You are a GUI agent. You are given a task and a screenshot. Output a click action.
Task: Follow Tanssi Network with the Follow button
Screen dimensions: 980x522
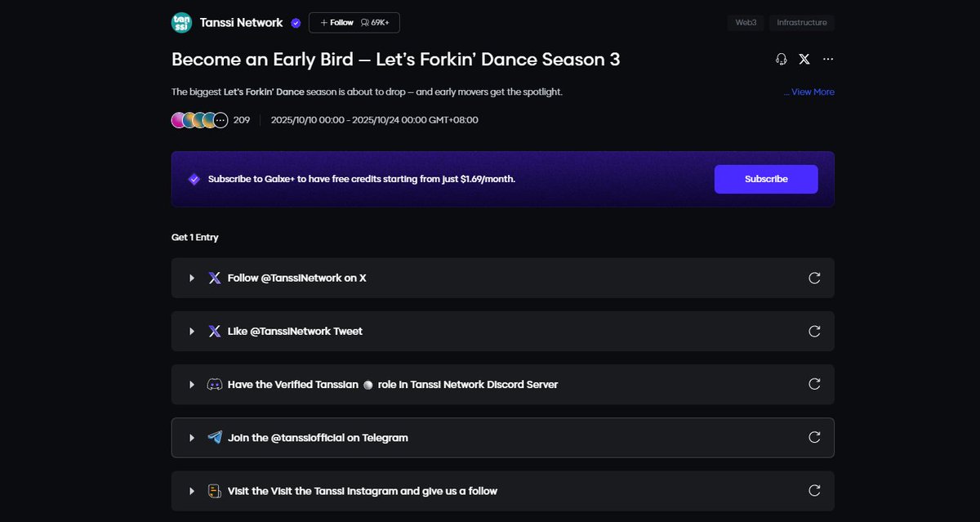[x=337, y=23]
